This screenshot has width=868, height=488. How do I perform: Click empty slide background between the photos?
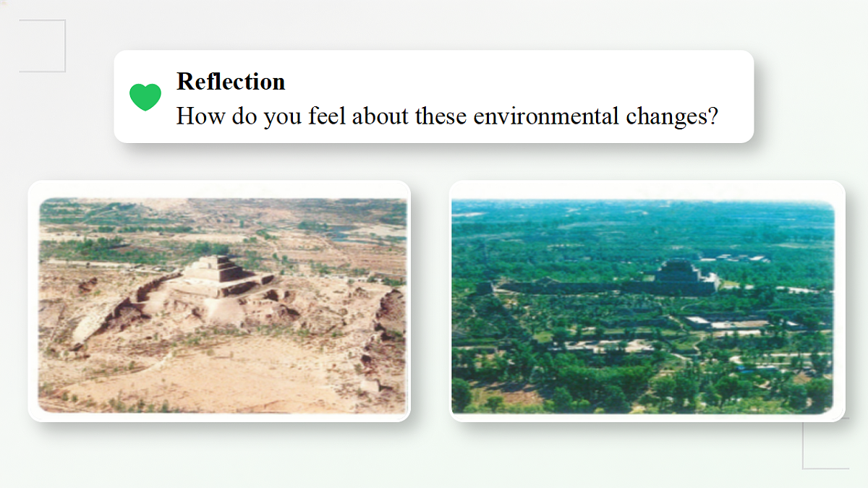[x=430, y=304]
